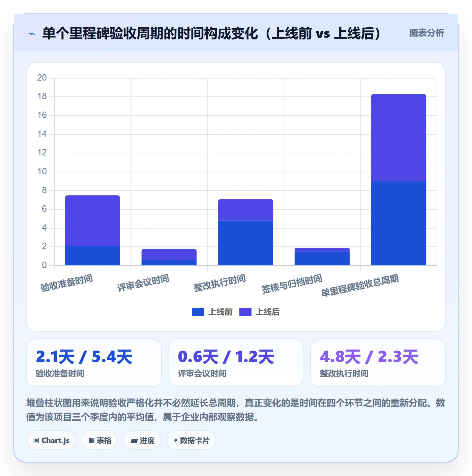Image resolution: width=472 pixels, height=476 pixels.
Task: Click the 表格 tag chip
Action: point(100,440)
